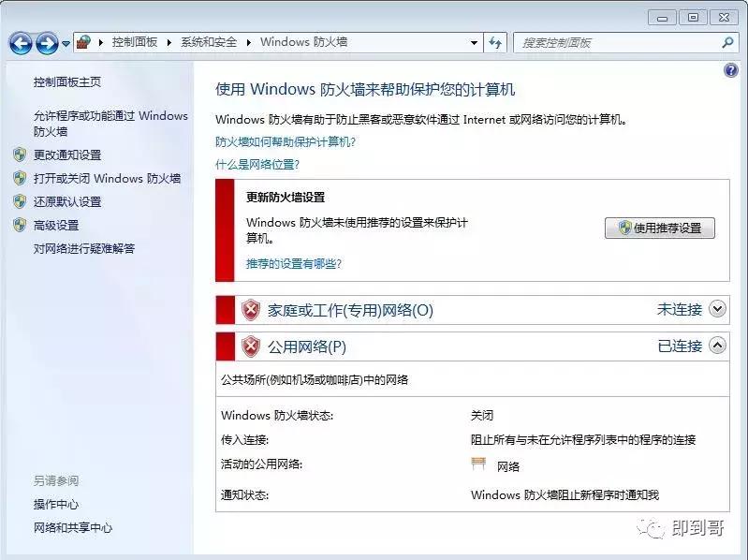Click shield icon beside 高级设置
The image size is (748, 560).
click(x=20, y=225)
